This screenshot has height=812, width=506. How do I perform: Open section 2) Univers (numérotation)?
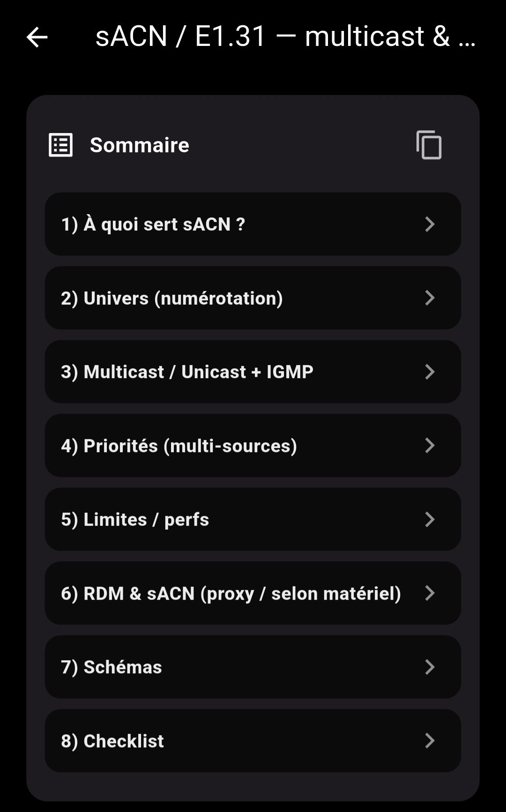click(x=172, y=298)
